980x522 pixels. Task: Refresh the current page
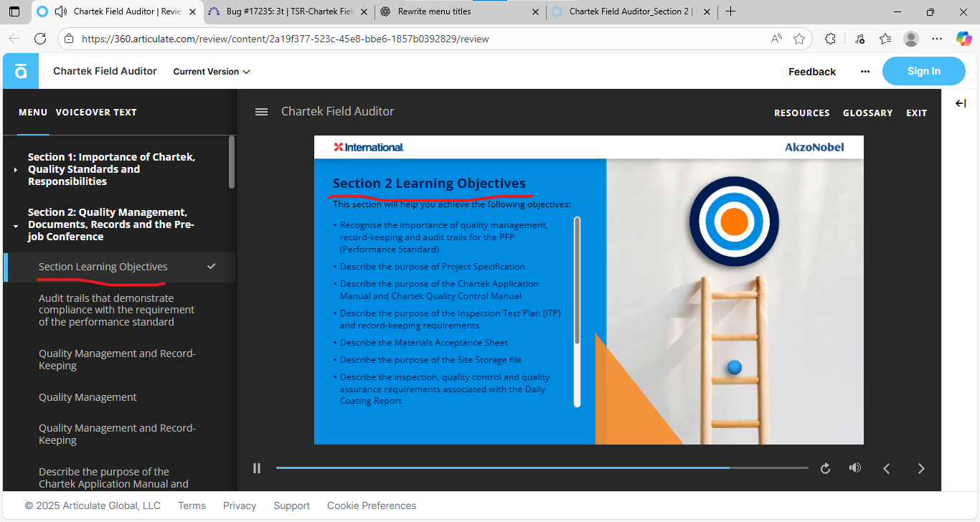coord(41,39)
